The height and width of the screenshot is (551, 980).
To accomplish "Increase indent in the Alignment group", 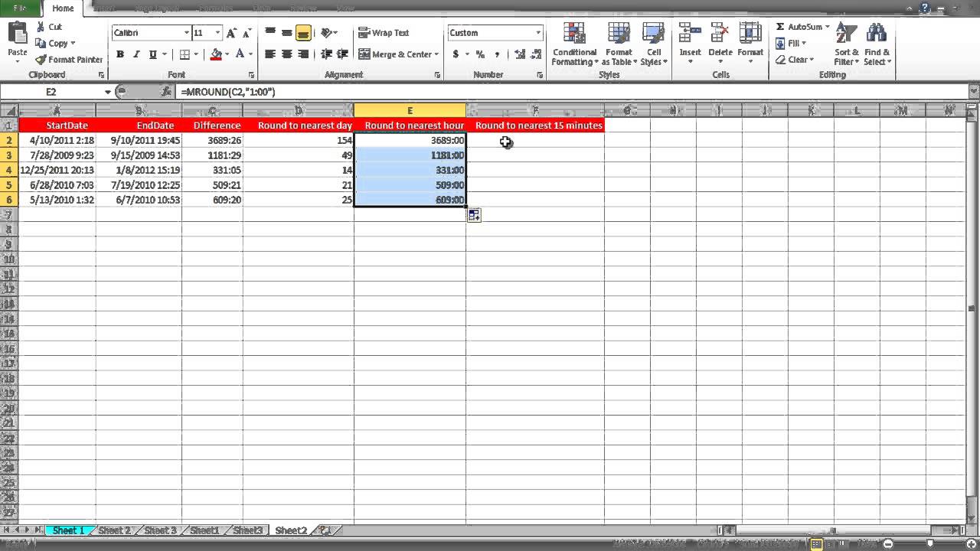I will 342,54.
